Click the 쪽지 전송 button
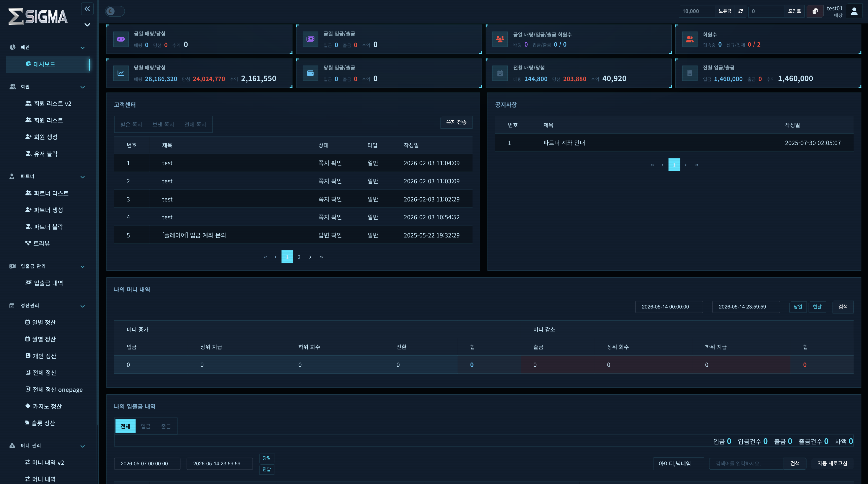The height and width of the screenshot is (484, 868). point(456,122)
